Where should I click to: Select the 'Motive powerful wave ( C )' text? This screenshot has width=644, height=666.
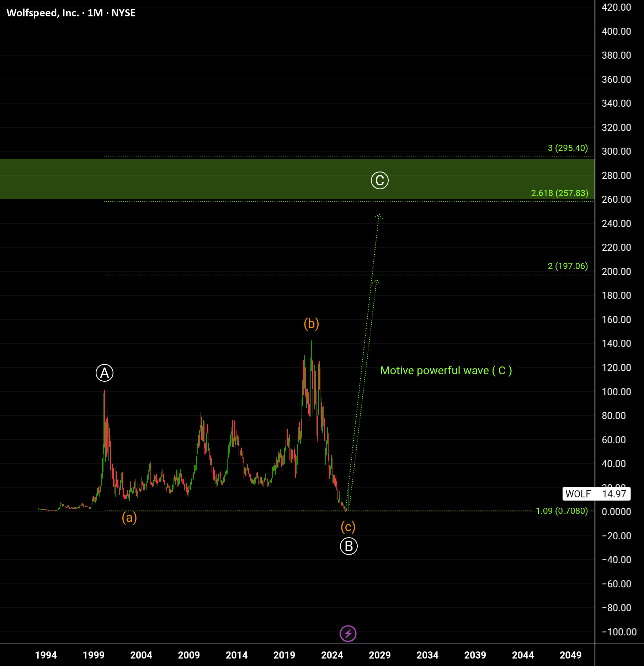446,371
